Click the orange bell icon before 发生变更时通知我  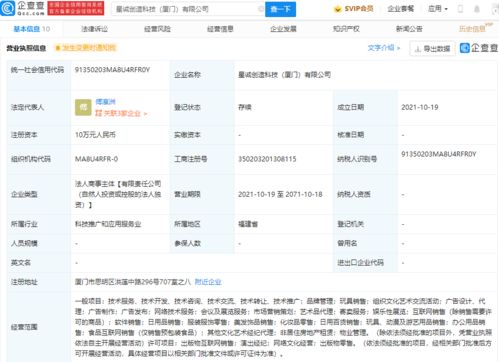(57, 48)
